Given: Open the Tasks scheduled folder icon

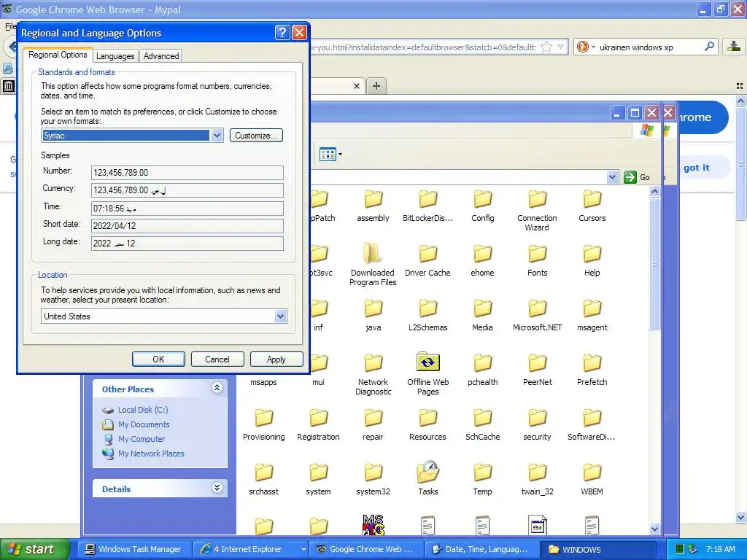Looking at the screenshot, I should tap(427, 472).
